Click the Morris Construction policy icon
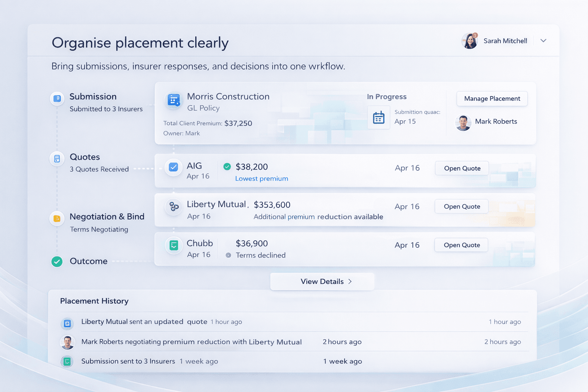Viewport: 588px width, 392px height. [174, 100]
